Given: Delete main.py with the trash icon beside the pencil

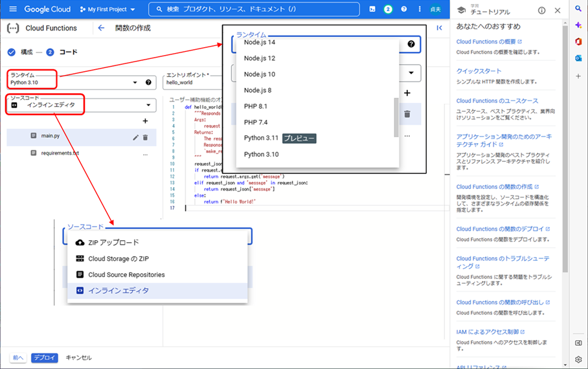Looking at the screenshot, I should click(x=145, y=137).
